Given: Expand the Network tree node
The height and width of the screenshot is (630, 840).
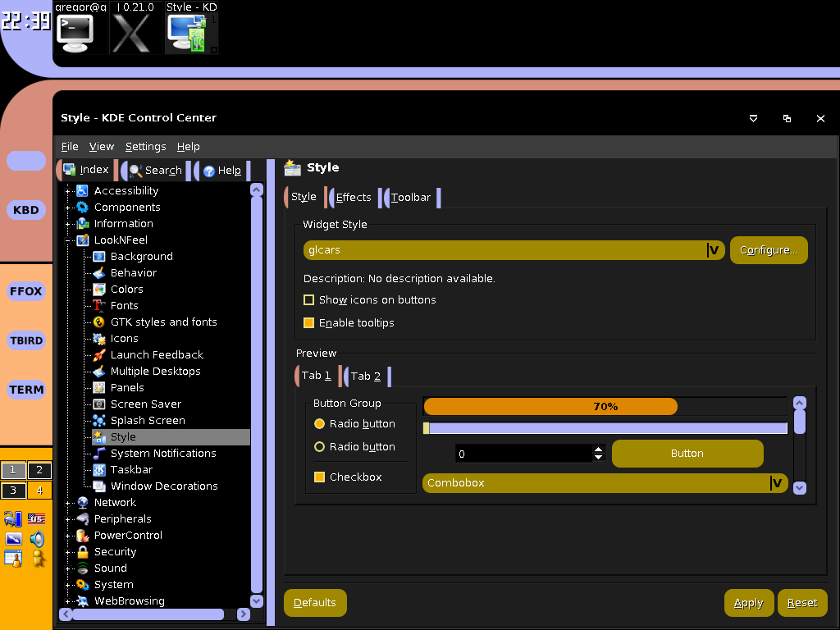Looking at the screenshot, I should [67, 503].
